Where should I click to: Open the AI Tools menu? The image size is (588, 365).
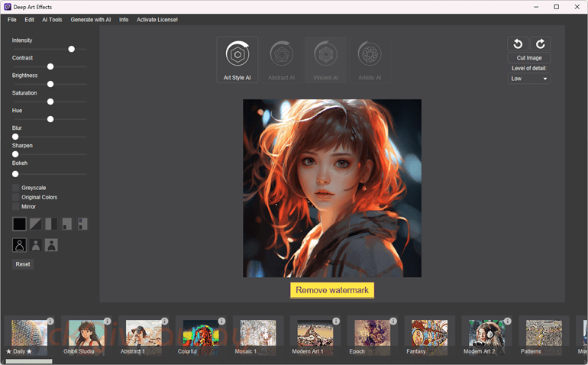click(52, 20)
